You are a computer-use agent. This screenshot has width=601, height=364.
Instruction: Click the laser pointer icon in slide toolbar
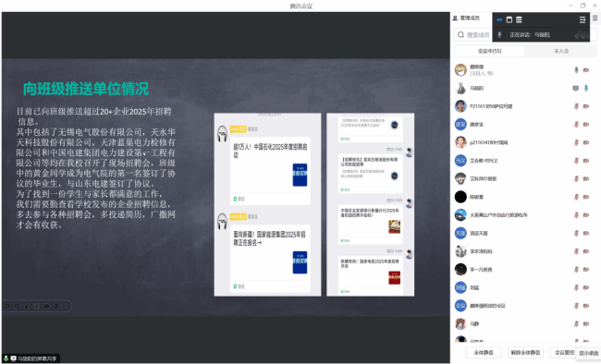(36, 306)
